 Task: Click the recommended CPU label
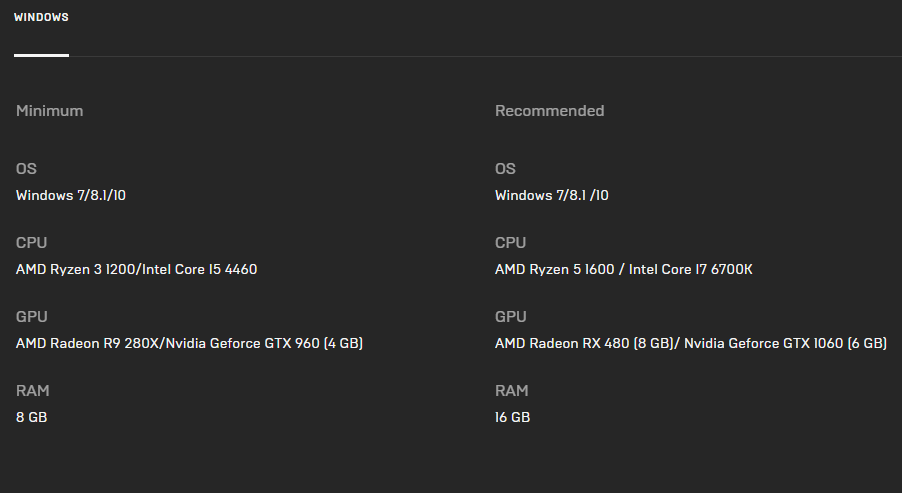click(511, 242)
